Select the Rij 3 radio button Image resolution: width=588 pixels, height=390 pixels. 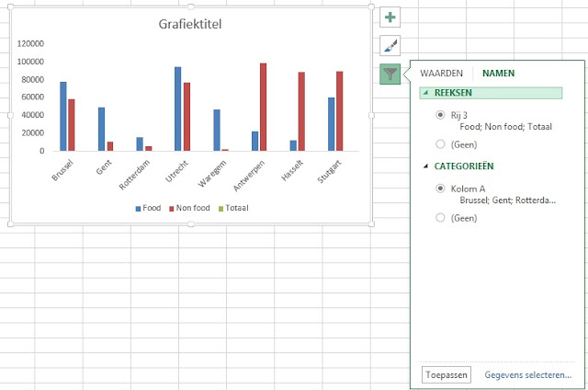[440, 115]
